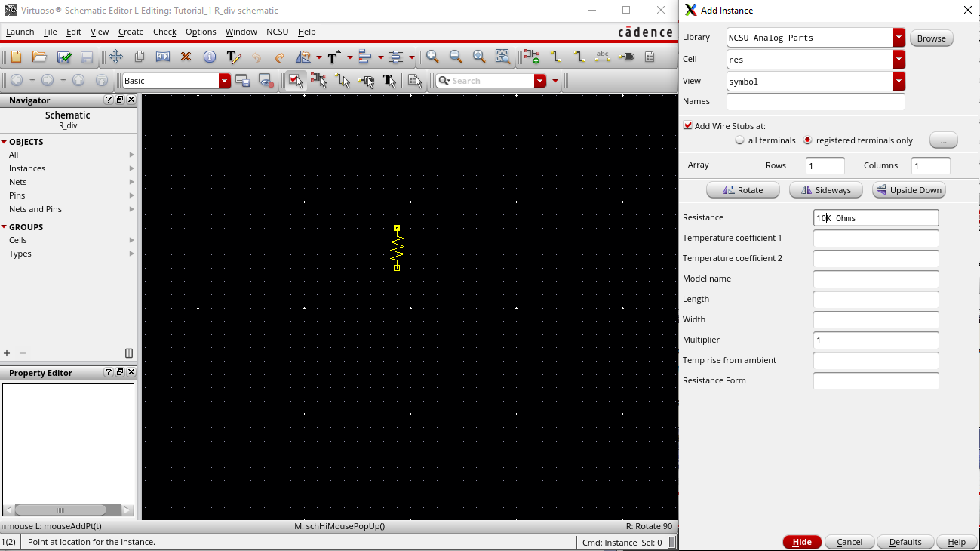Open the Check menu
The height and width of the screenshot is (551, 980).
(164, 32)
